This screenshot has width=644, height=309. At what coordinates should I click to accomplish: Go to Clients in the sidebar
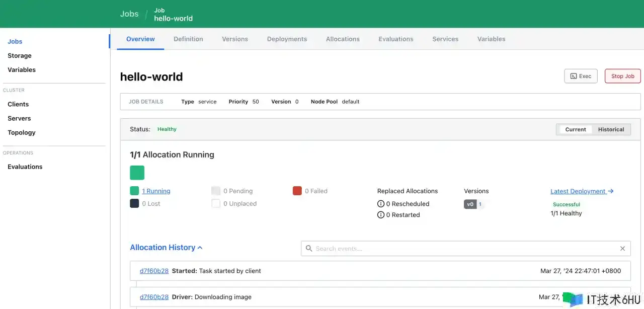(18, 104)
